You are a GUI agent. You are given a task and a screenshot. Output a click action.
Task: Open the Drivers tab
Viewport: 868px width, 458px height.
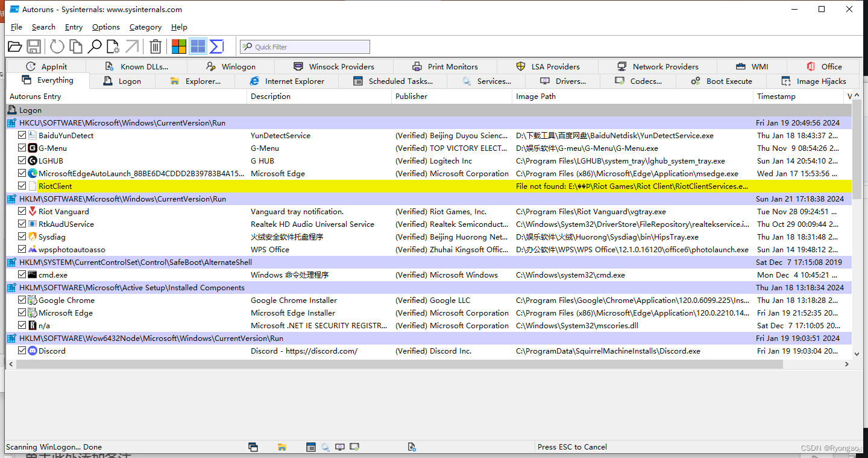[x=563, y=81]
